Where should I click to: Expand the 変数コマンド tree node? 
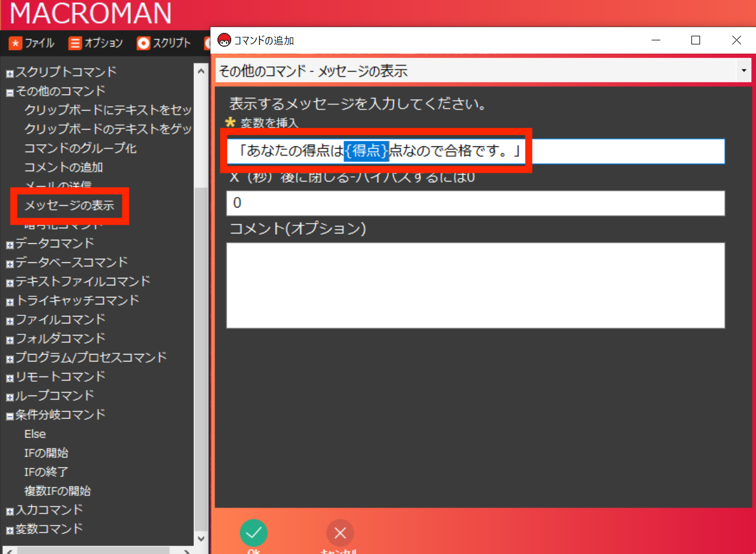(x=10, y=530)
